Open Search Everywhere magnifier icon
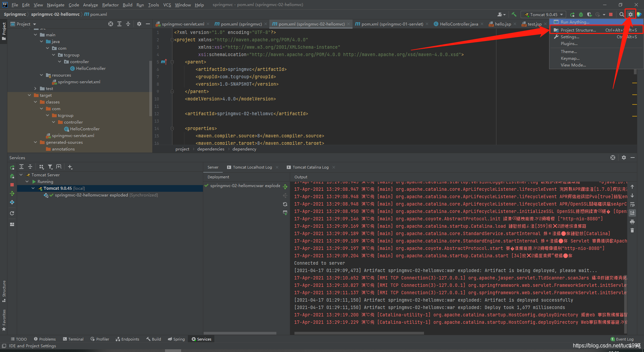Viewport: 644px width, 352px height. 622,14
